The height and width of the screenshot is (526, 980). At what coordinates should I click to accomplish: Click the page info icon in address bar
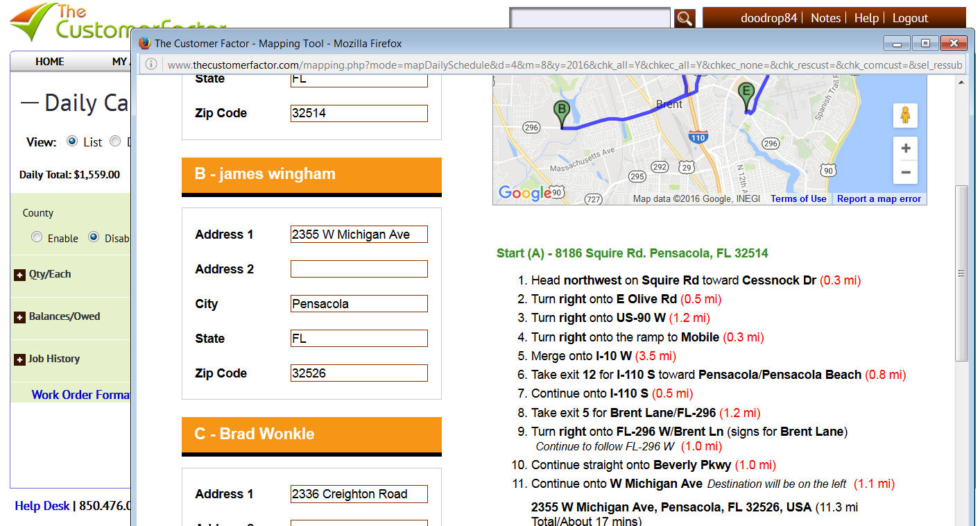[x=152, y=65]
